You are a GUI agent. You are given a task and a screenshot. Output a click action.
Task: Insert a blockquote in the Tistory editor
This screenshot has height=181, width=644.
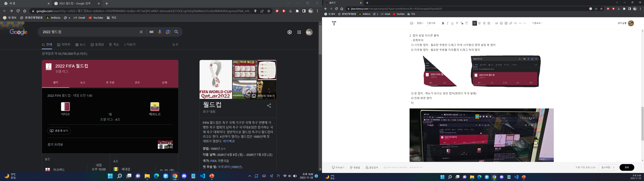coord(496,23)
